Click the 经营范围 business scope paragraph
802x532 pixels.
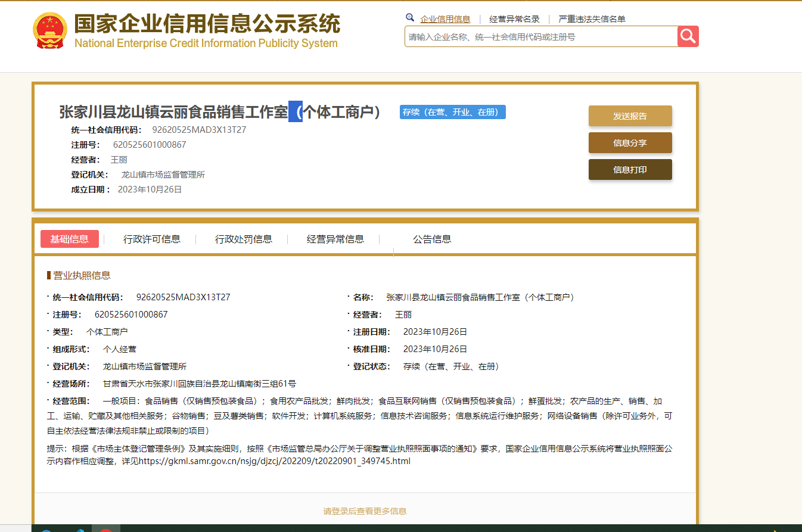(x=360, y=416)
